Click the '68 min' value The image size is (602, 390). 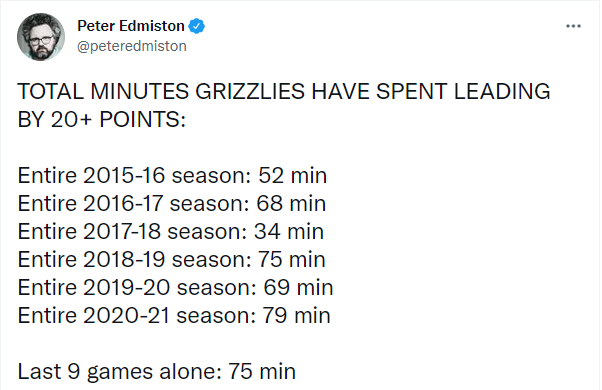point(291,203)
